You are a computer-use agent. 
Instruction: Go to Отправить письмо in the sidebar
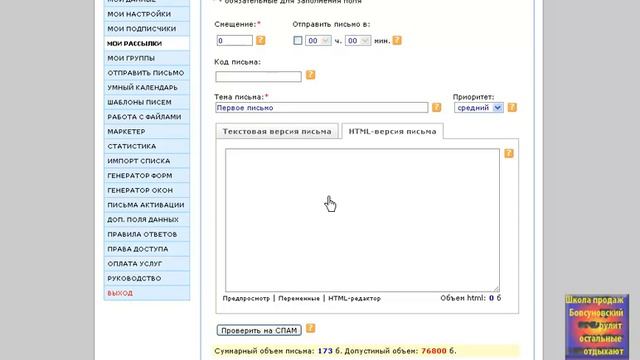[147, 73]
